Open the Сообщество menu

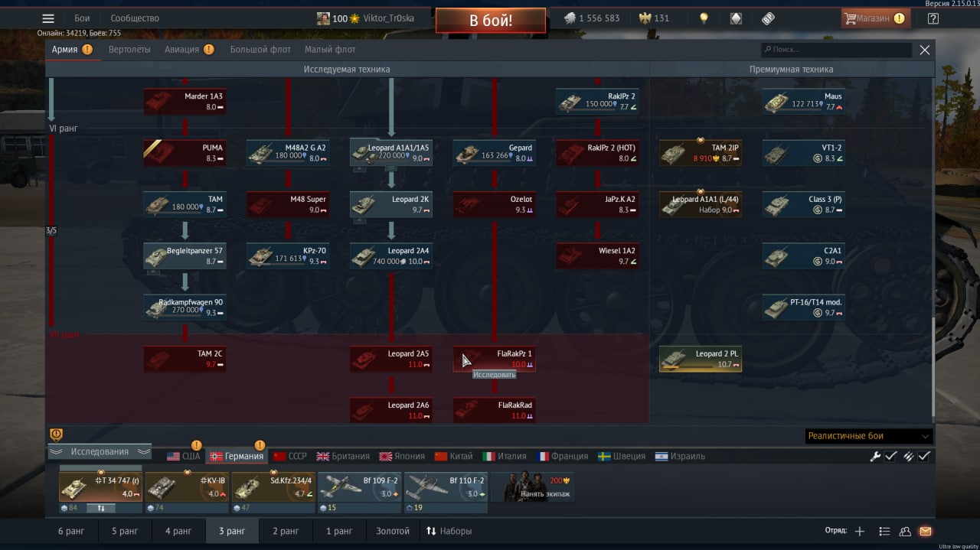pos(135,18)
